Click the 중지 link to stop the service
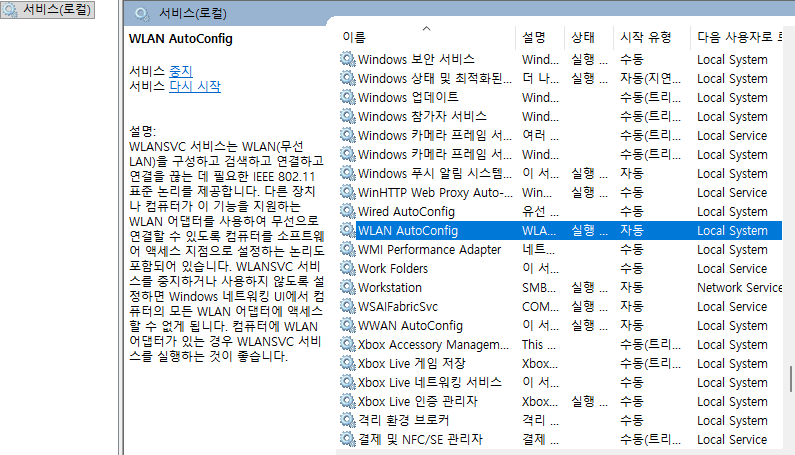 [180, 71]
